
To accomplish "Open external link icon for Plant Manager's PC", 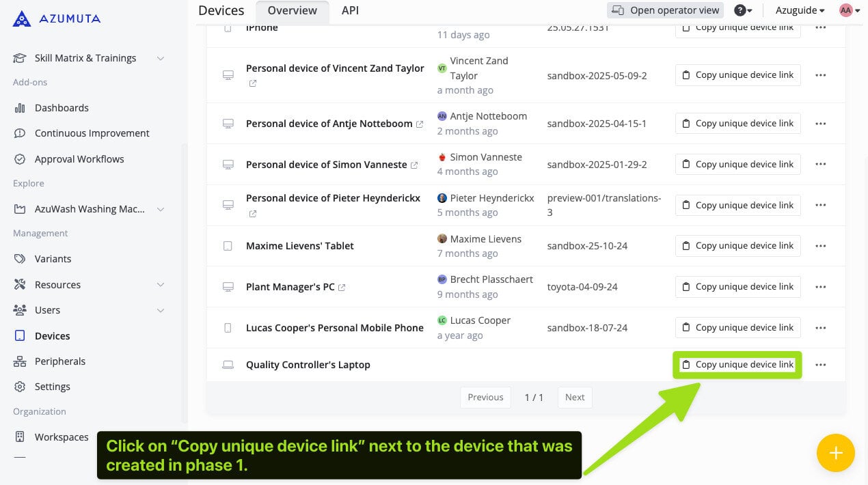I will tap(342, 288).
